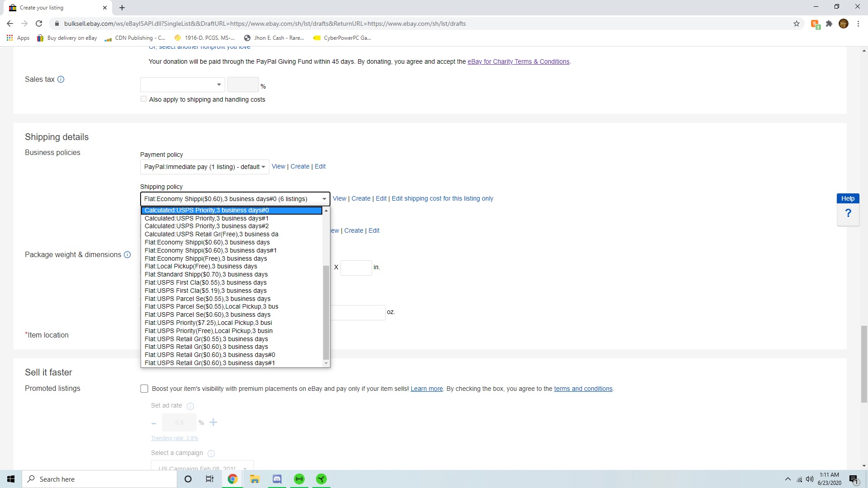Close the Create your listing tab

click(x=105, y=8)
